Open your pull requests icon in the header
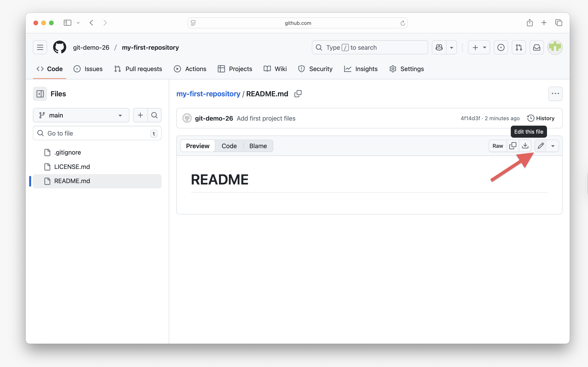The width and height of the screenshot is (588, 367). pyautogui.click(x=519, y=47)
